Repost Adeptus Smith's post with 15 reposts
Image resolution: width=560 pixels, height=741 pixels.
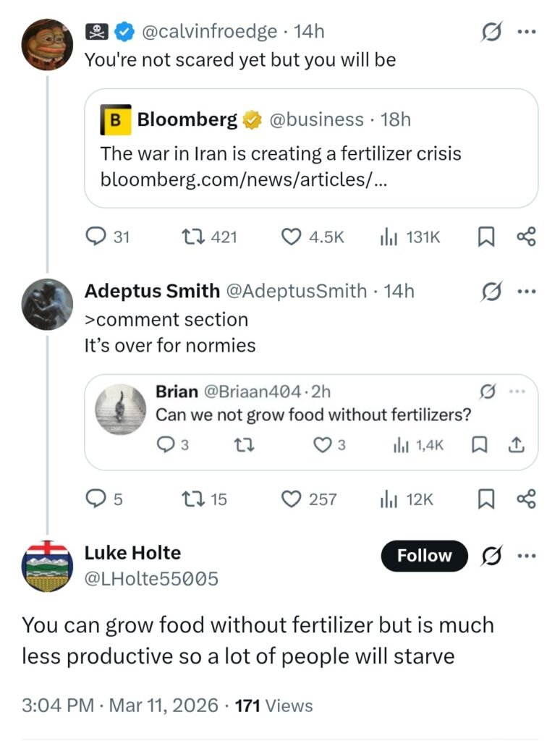[x=191, y=499]
